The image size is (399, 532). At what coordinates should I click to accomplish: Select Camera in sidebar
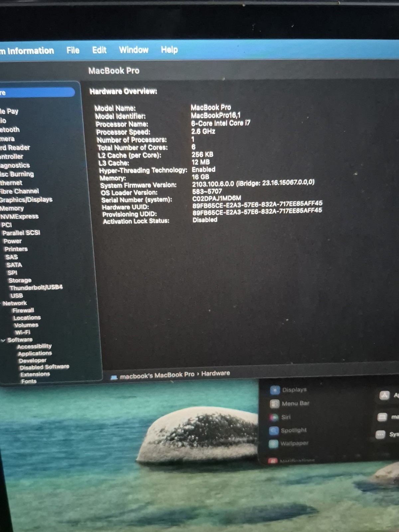(x=7, y=139)
